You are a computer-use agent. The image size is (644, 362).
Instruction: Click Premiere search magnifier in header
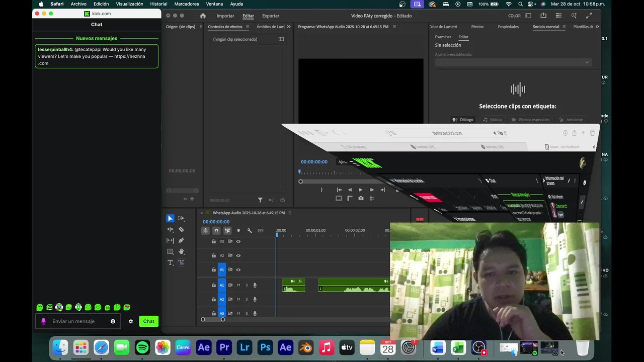pos(574,16)
